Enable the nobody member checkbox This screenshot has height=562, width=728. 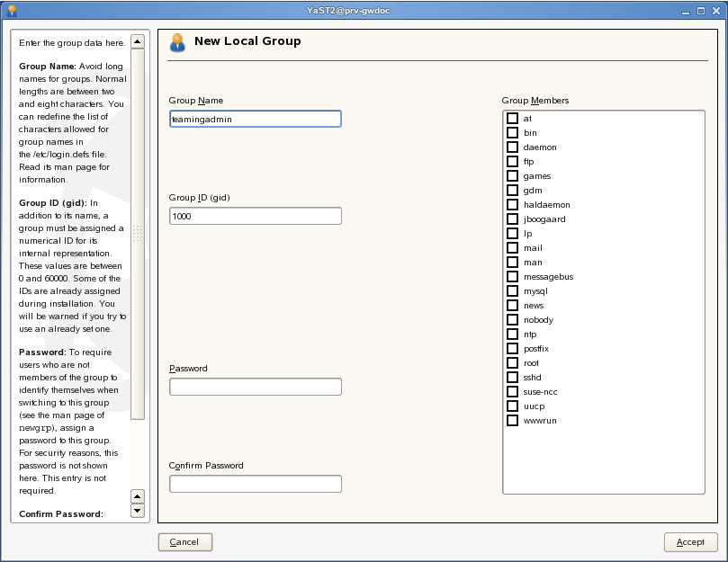pos(512,320)
